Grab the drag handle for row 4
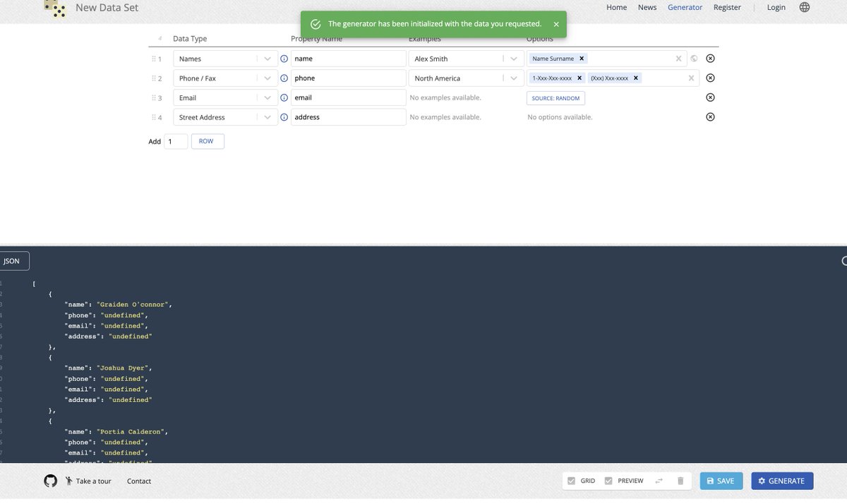Viewport: 847px width, 504px height. click(153, 117)
